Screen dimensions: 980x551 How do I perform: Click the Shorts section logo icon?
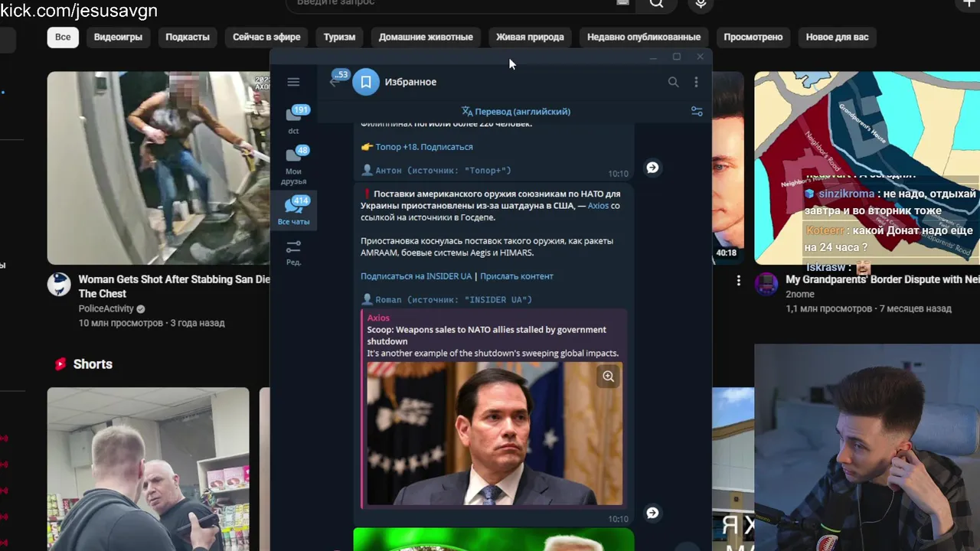pyautogui.click(x=60, y=364)
